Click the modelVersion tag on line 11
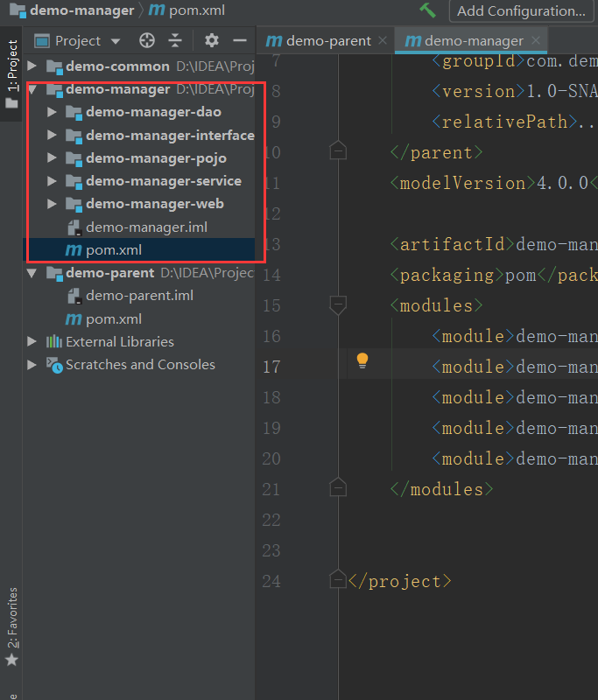This screenshot has height=700, width=598. [462, 184]
